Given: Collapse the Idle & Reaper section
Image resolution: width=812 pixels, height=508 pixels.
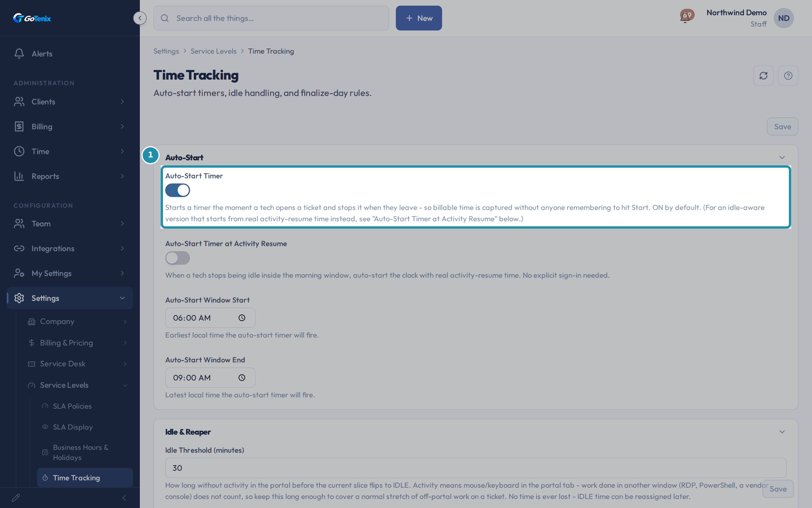Looking at the screenshot, I should point(782,432).
